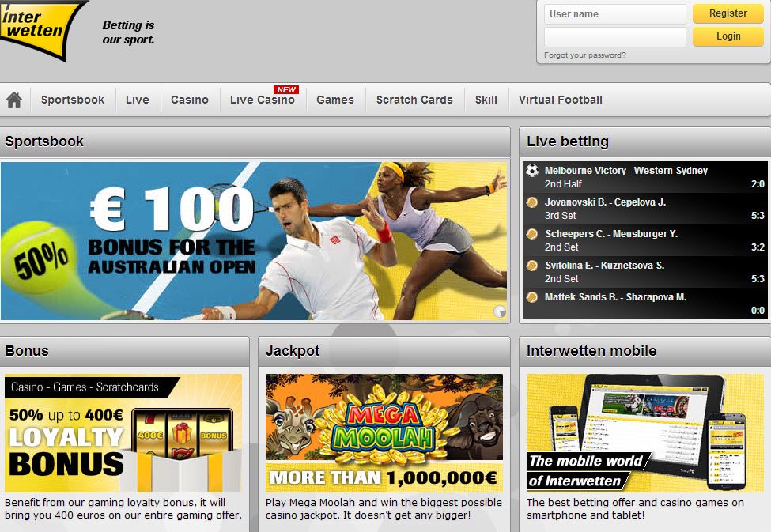This screenshot has width=771, height=532.
Task: Click the 'Play Mega Moolah' jackpot description
Action: (x=384, y=509)
